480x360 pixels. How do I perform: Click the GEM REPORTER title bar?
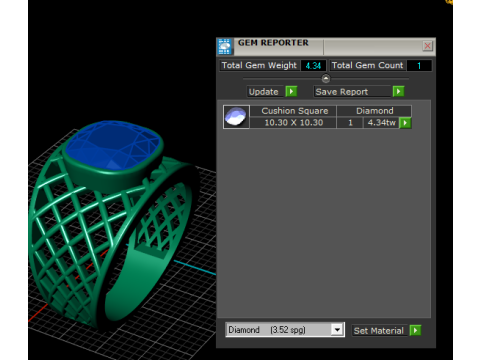click(327, 46)
